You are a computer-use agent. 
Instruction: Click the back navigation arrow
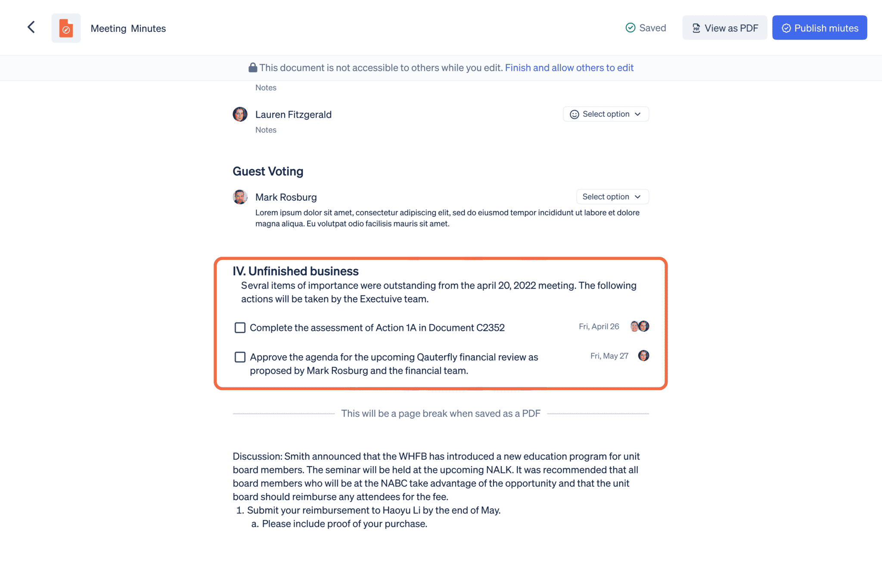31,27
